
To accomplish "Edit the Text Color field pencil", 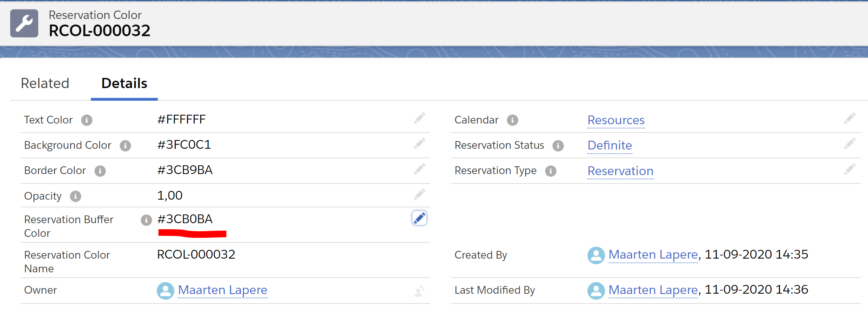I will point(419,118).
